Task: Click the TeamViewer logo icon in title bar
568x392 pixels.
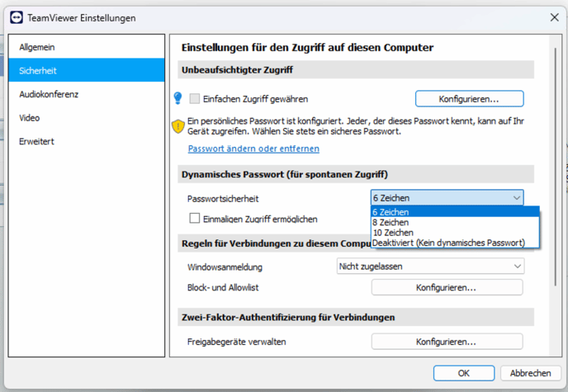Action: (17, 17)
